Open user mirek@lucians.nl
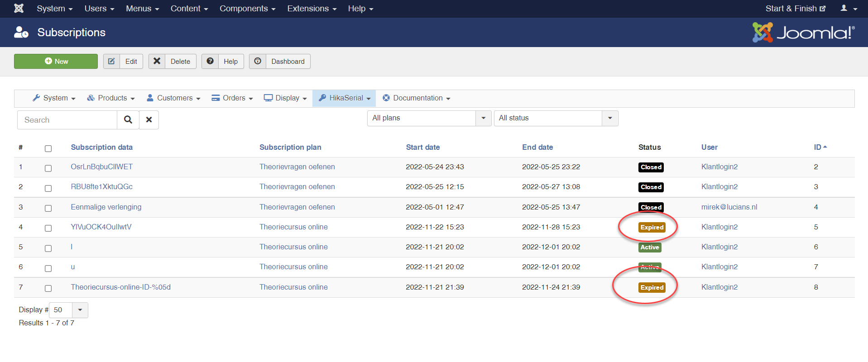868x362 pixels. click(x=729, y=207)
